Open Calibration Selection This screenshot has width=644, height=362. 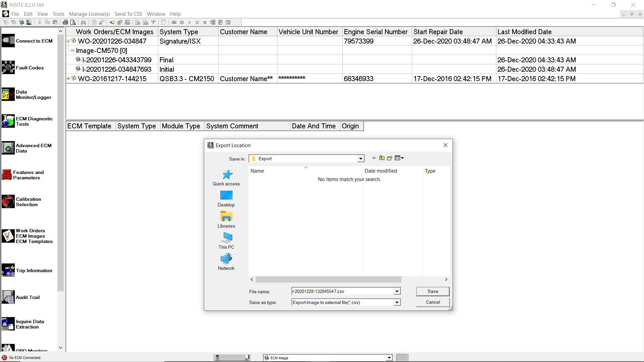[x=28, y=202]
